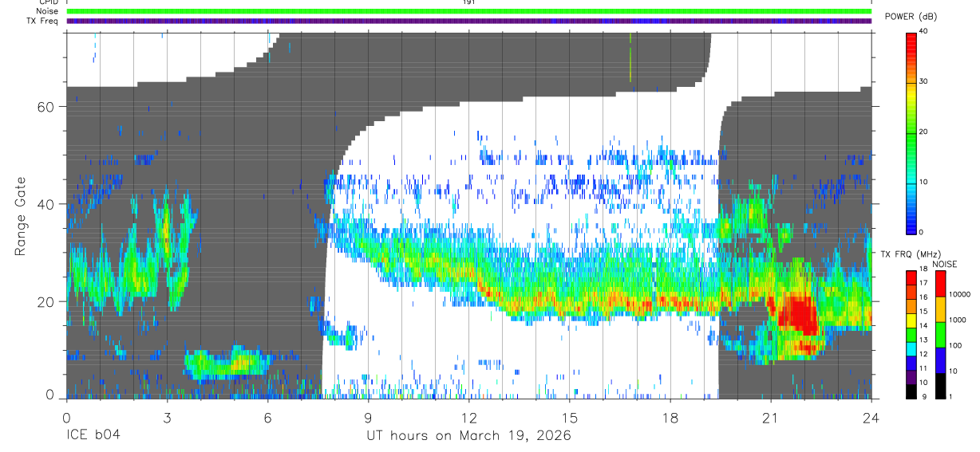The width and height of the screenshot is (980, 452).
Task: Click the '1000' value in NOISE legend
Action: pos(958,320)
